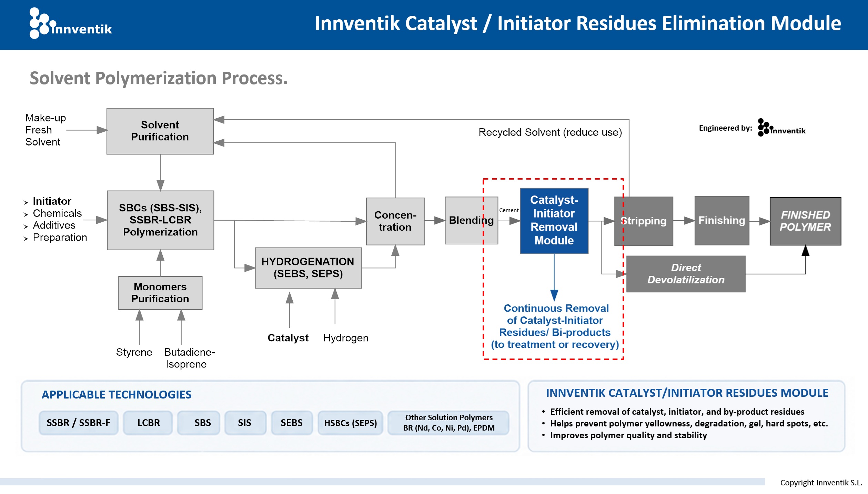Click the small 'Cement' label

pyautogui.click(x=509, y=210)
